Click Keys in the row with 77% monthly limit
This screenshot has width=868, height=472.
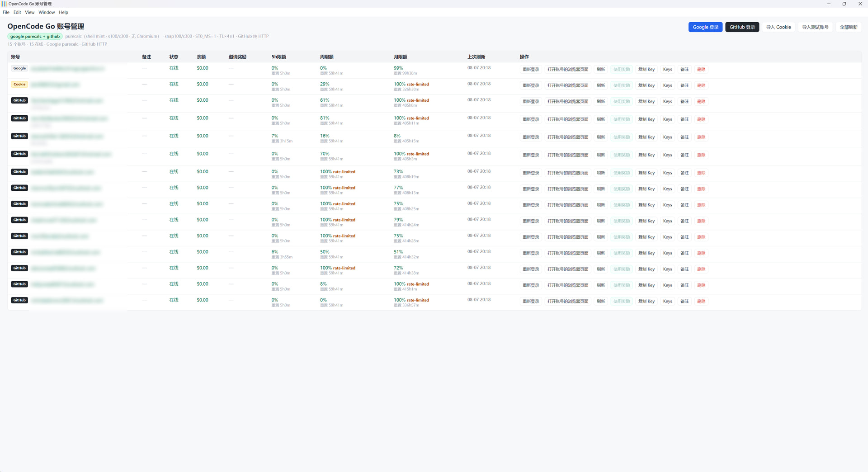pos(667,189)
